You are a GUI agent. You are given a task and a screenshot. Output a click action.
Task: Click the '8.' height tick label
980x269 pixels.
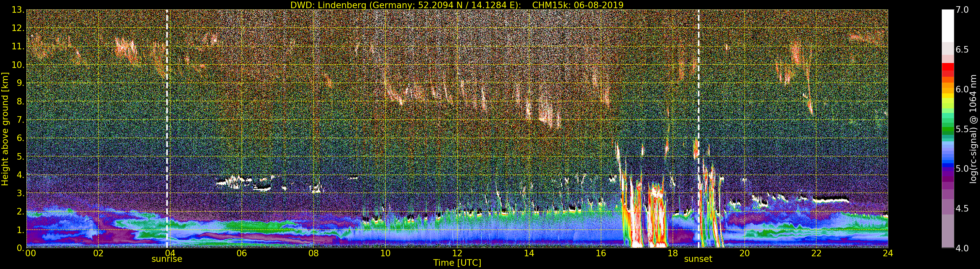point(20,102)
